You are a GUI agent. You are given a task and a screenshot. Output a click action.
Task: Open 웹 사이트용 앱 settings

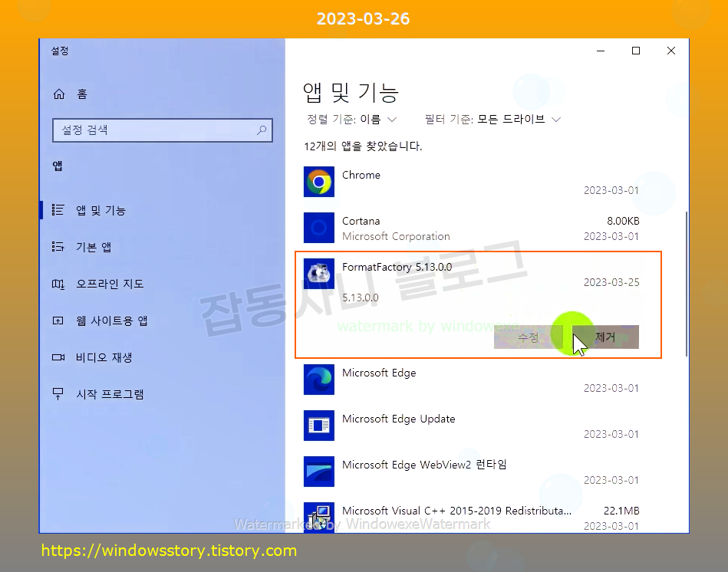111,321
